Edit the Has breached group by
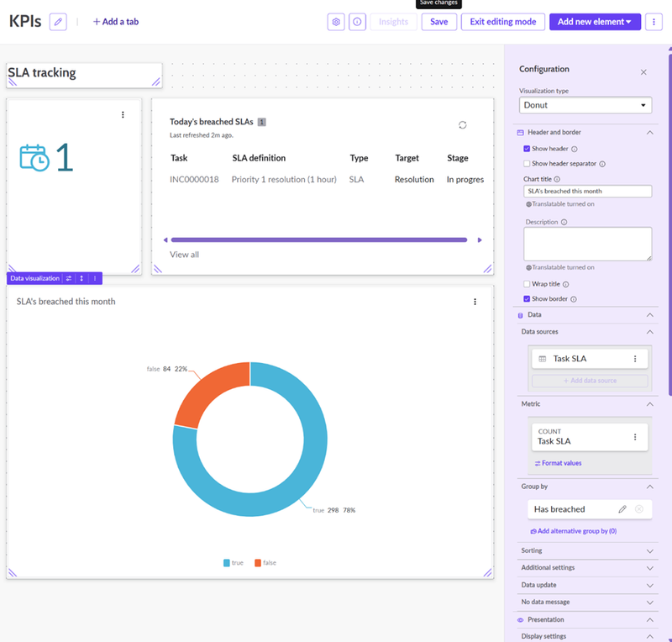672x642 pixels. (x=622, y=509)
